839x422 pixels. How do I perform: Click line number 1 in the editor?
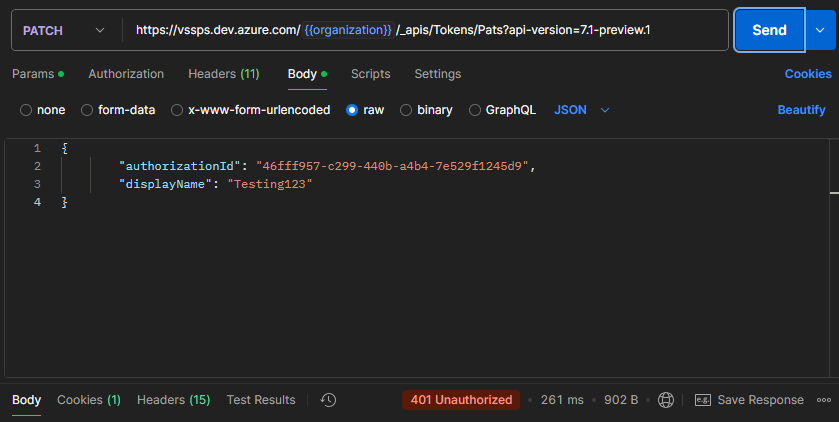[x=37, y=148]
